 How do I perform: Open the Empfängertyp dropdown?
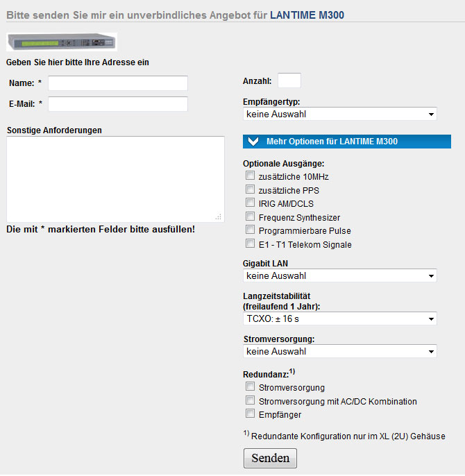pyautogui.click(x=340, y=114)
